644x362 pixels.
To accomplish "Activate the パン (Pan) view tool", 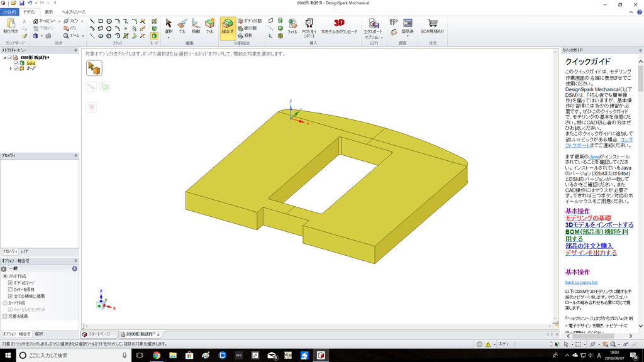I will pyautogui.click(x=69, y=28).
